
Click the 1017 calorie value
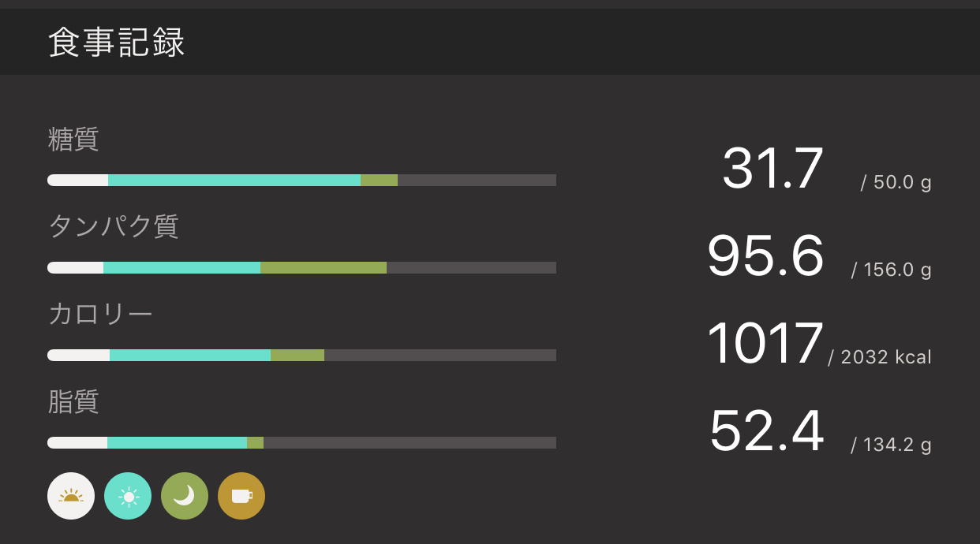765,344
